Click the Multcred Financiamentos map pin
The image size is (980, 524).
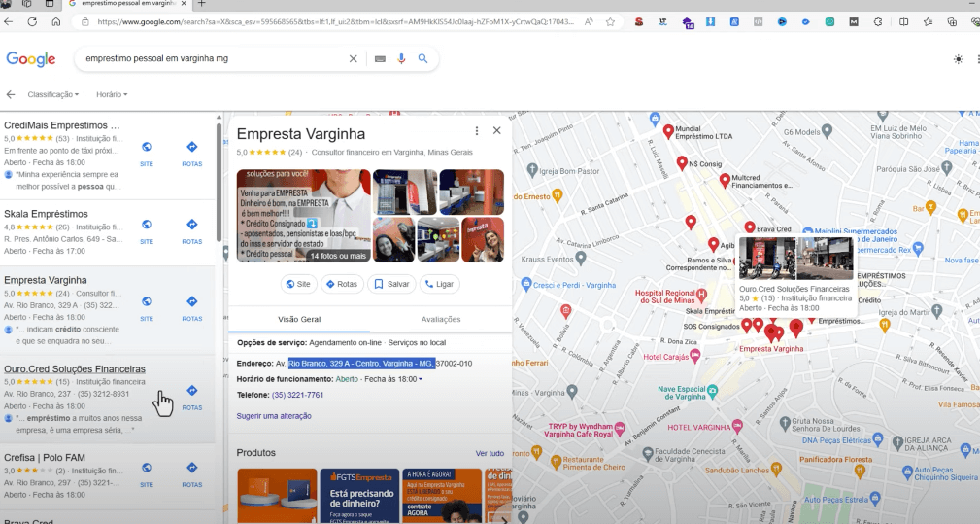(x=725, y=181)
